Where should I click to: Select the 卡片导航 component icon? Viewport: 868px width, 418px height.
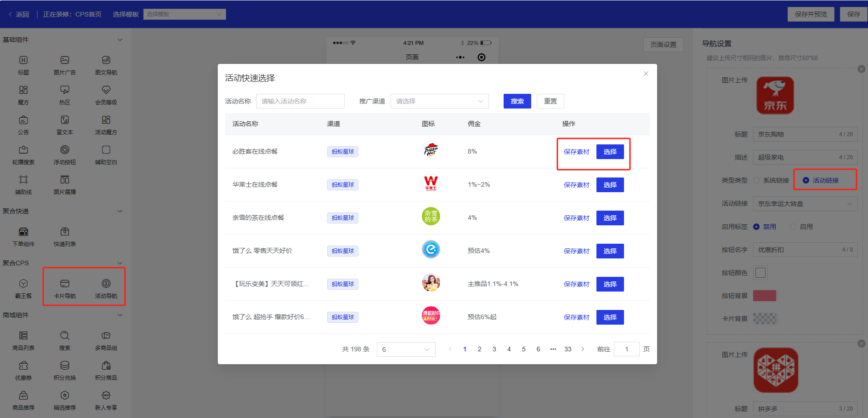(x=65, y=284)
